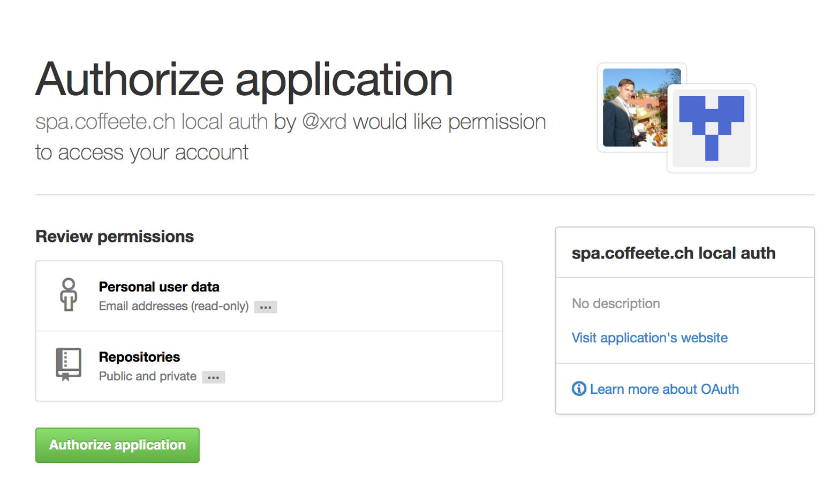Click the green Authorize application button
Image resolution: width=838 pixels, height=504 pixels.
[117, 445]
